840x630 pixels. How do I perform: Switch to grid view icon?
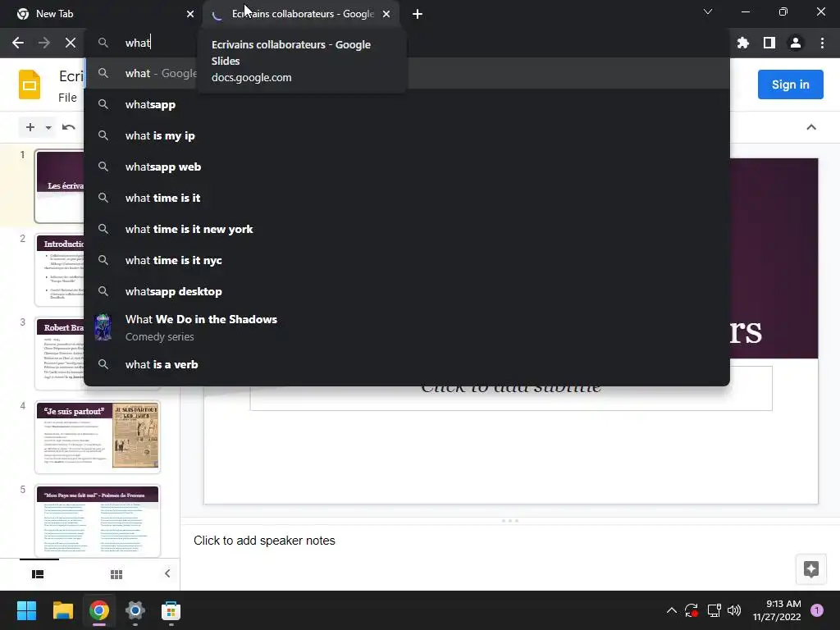116,574
